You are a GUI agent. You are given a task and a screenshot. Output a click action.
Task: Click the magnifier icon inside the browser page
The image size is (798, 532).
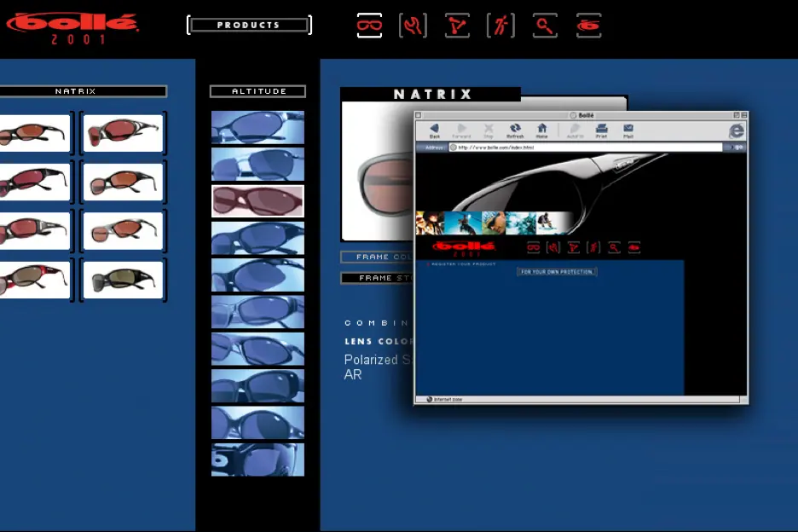[x=614, y=248]
